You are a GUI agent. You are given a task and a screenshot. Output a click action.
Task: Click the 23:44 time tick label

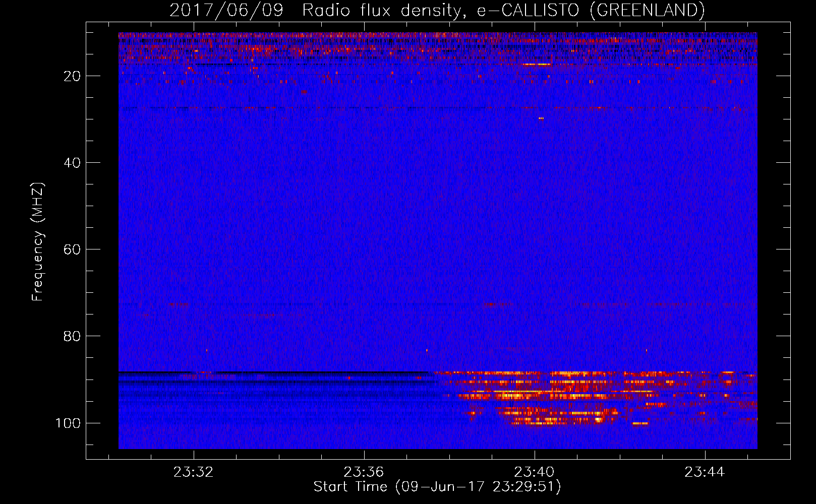coord(705,472)
